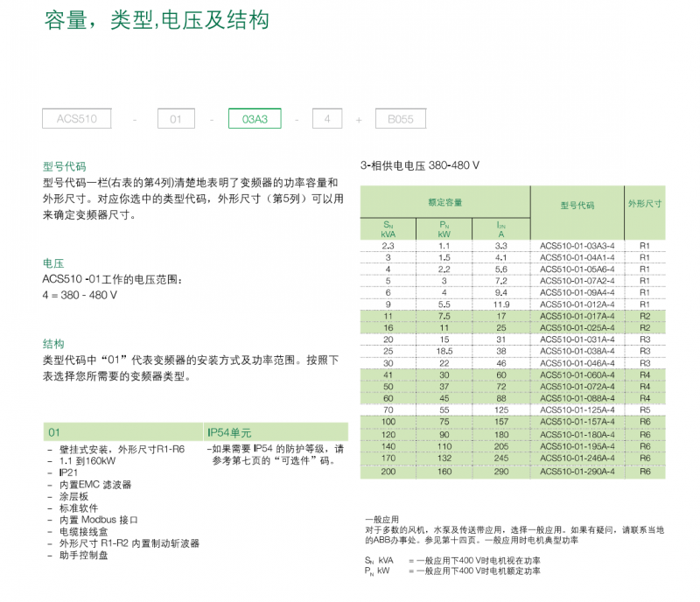Image resolution: width=700 pixels, height=602 pixels.
Task: Click the 外形尺寸 table column header
Action: 645,204
